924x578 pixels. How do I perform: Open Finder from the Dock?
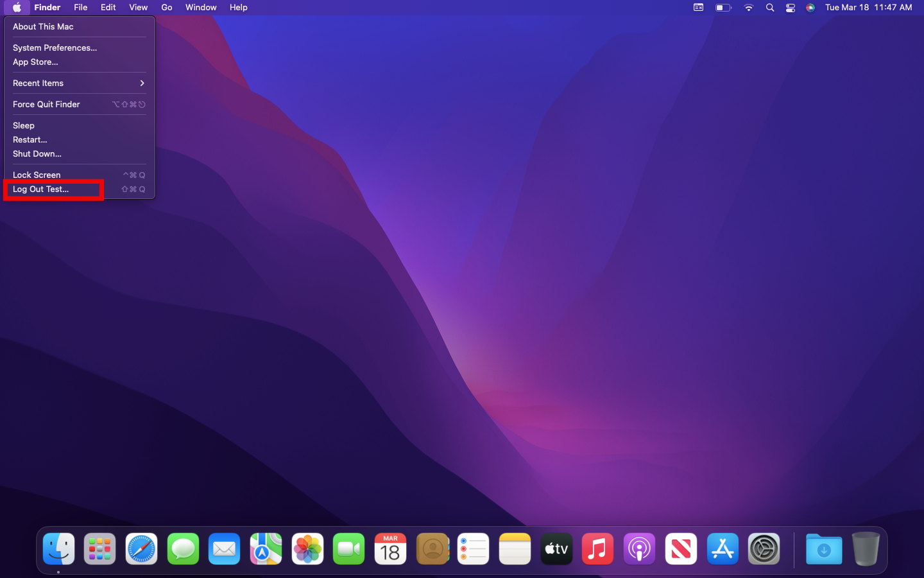click(58, 549)
